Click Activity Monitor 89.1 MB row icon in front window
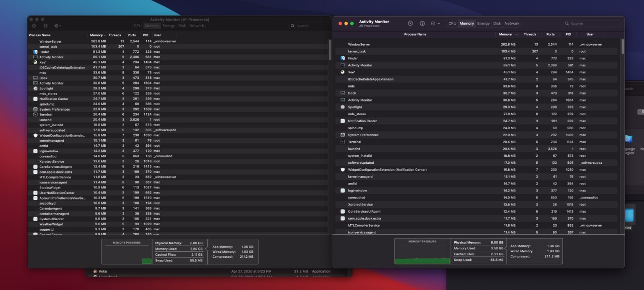 point(343,65)
